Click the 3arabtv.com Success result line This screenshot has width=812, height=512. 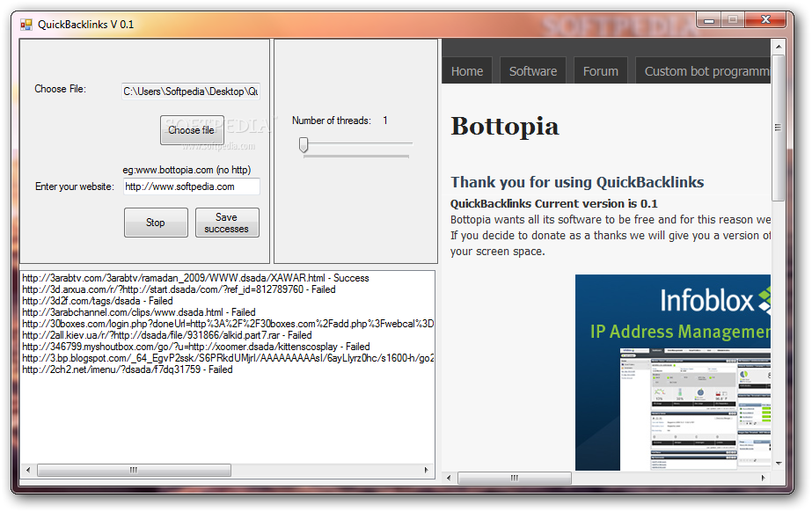[x=196, y=278]
